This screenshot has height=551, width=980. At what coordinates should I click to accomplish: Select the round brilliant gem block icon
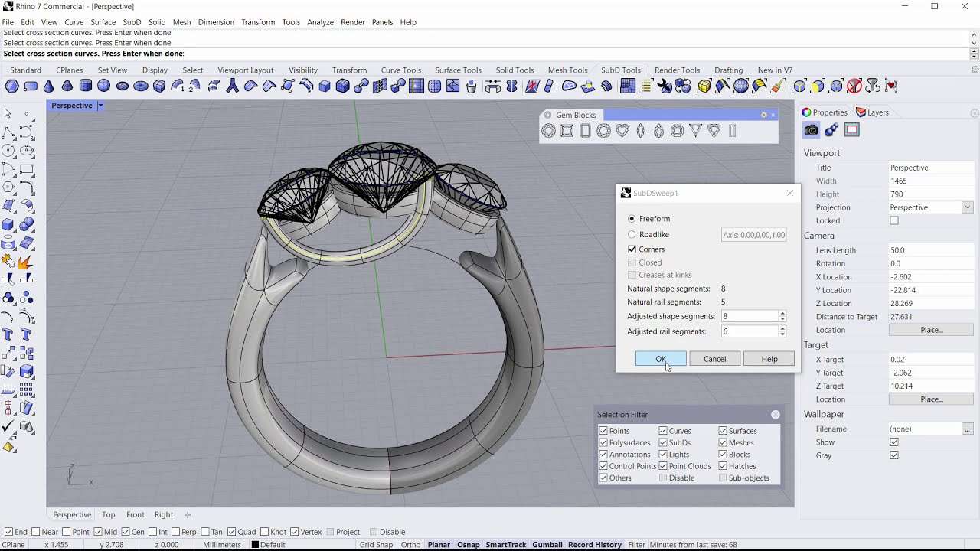[548, 131]
